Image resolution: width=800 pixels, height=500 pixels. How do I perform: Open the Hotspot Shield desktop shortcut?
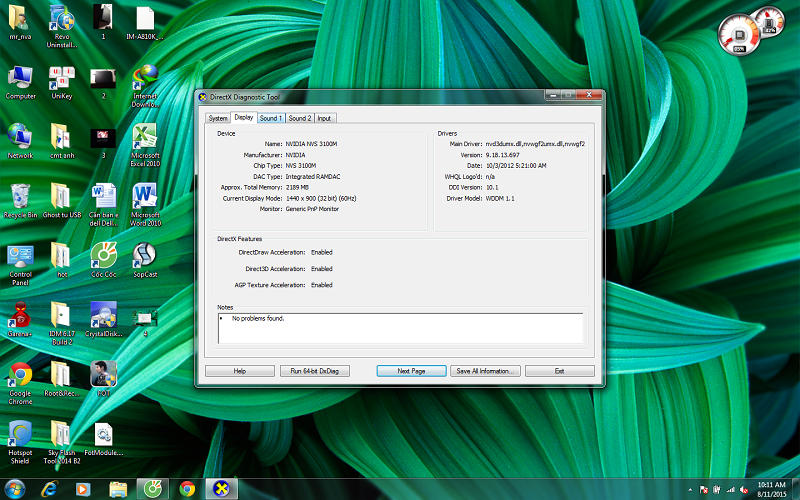pos(20,435)
